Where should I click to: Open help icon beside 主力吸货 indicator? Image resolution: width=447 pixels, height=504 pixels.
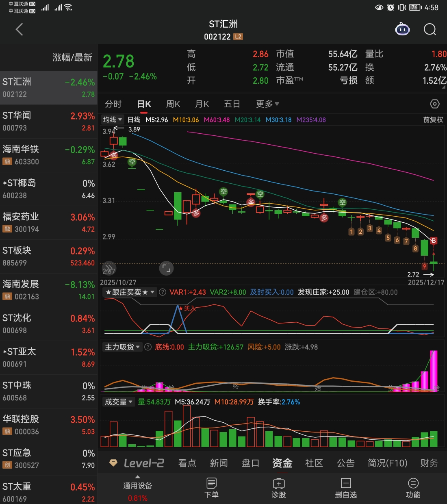point(148,347)
